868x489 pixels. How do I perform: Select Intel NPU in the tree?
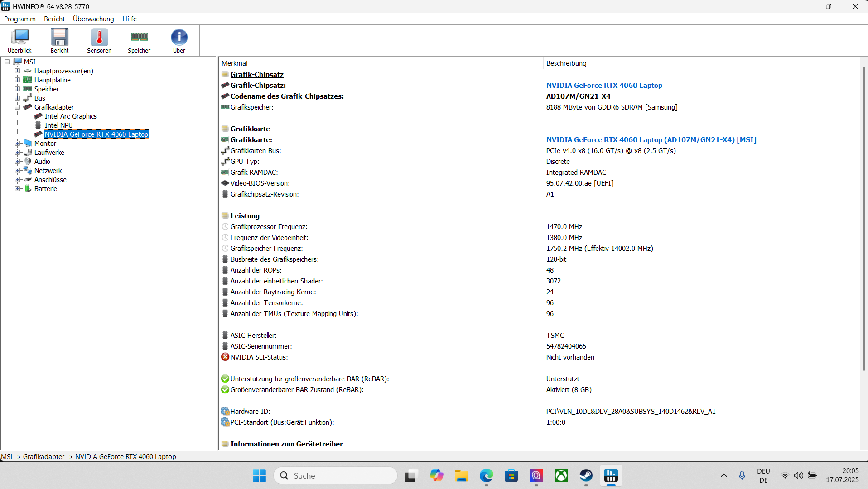(x=58, y=125)
